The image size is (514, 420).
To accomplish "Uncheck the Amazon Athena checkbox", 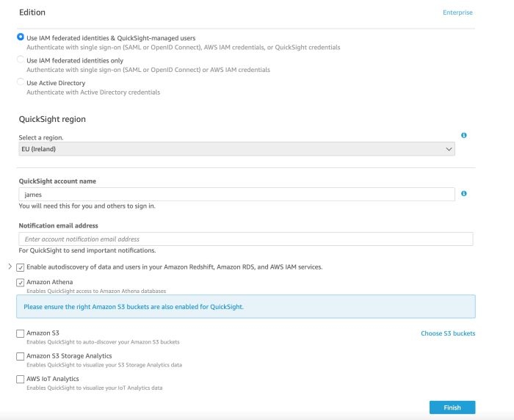I will click(x=21, y=283).
